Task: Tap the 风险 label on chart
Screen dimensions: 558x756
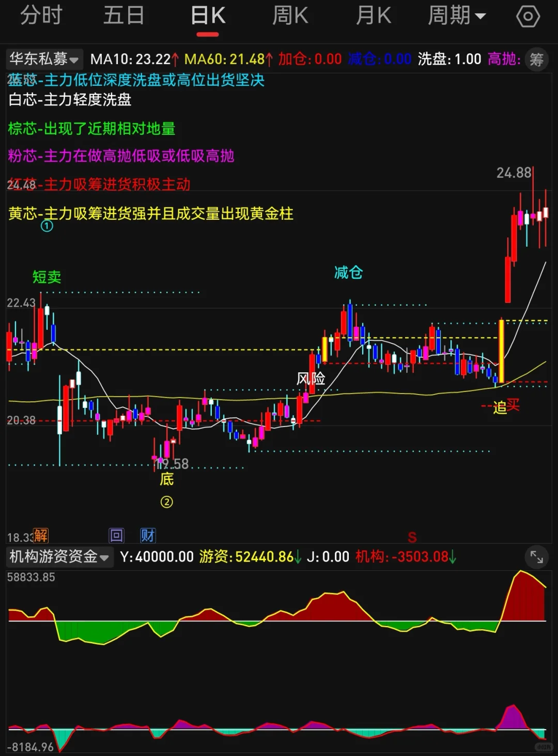Action: [311, 379]
